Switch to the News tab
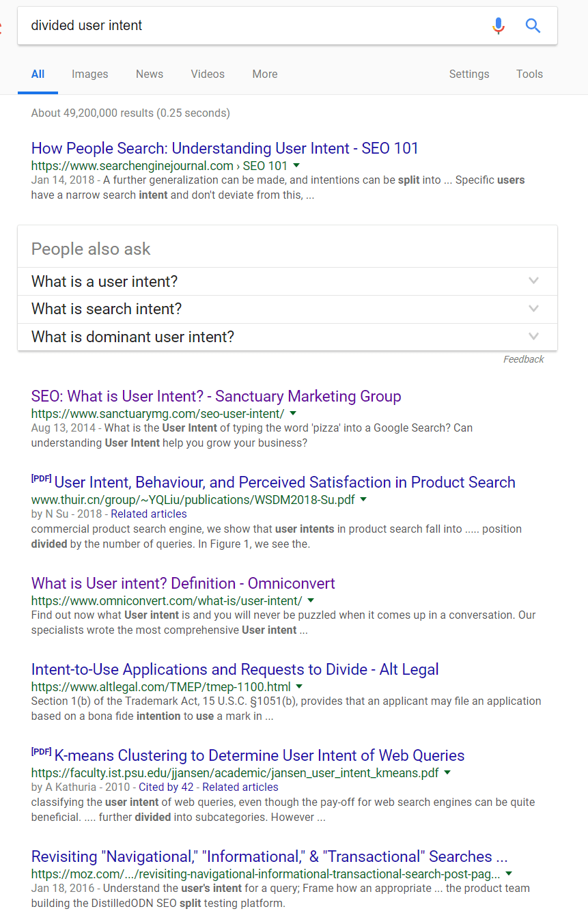The width and height of the screenshot is (588, 922). tap(150, 74)
